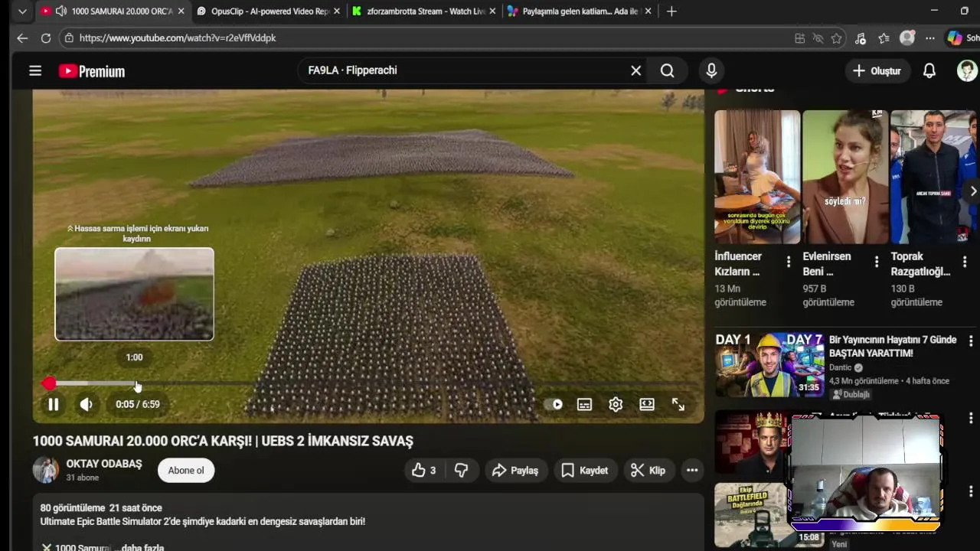Viewport: 980px width, 551px height.
Task: Open a new browser tab
Action: pos(671,11)
